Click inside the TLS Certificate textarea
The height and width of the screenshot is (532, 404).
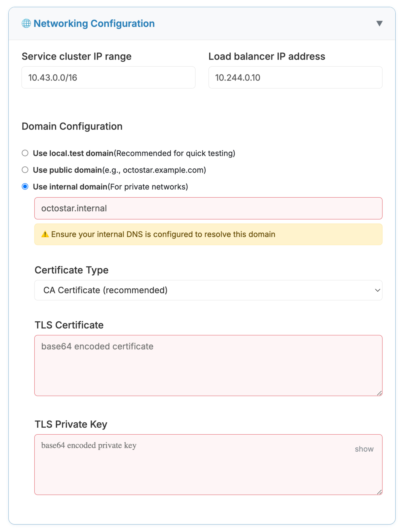click(x=208, y=366)
